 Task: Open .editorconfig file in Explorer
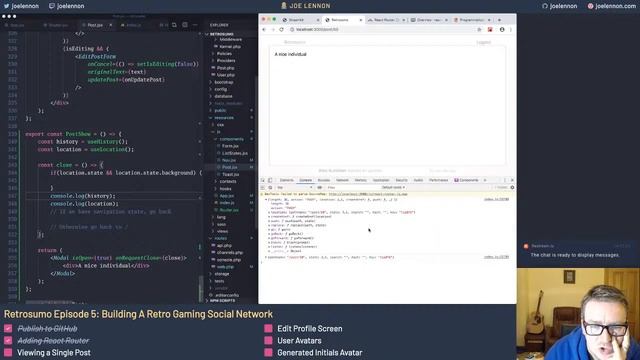click(227, 295)
